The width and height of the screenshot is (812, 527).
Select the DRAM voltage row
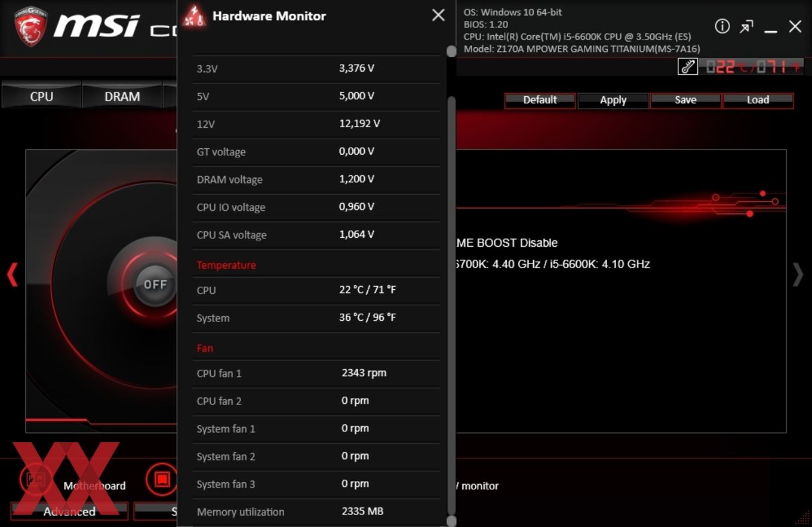316,179
